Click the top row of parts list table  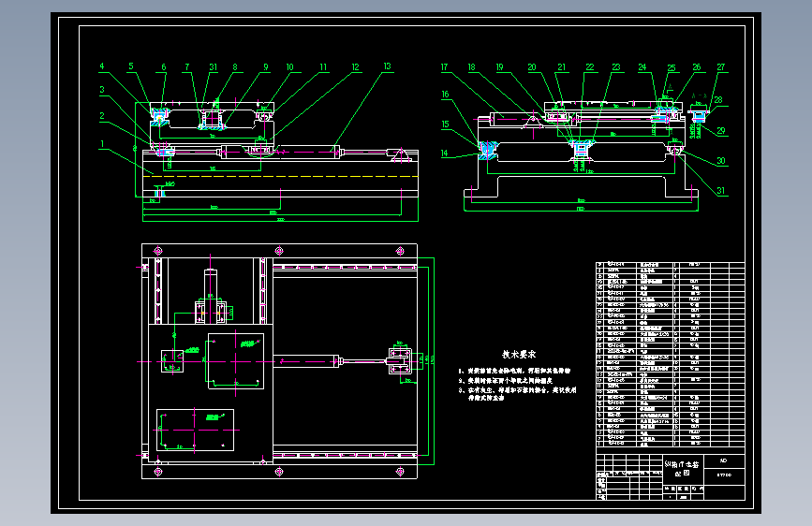click(670, 265)
